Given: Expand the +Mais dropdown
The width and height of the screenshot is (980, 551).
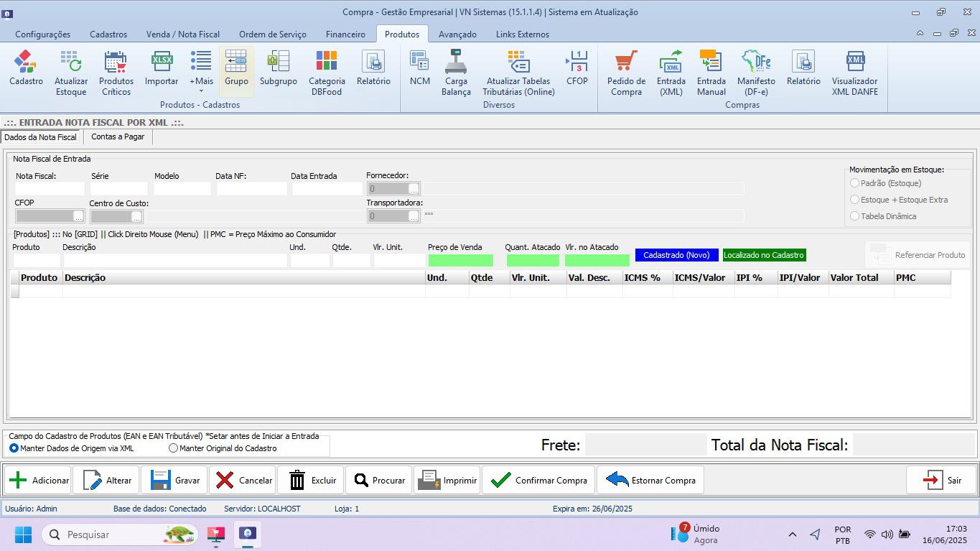Looking at the screenshot, I should pyautogui.click(x=201, y=72).
